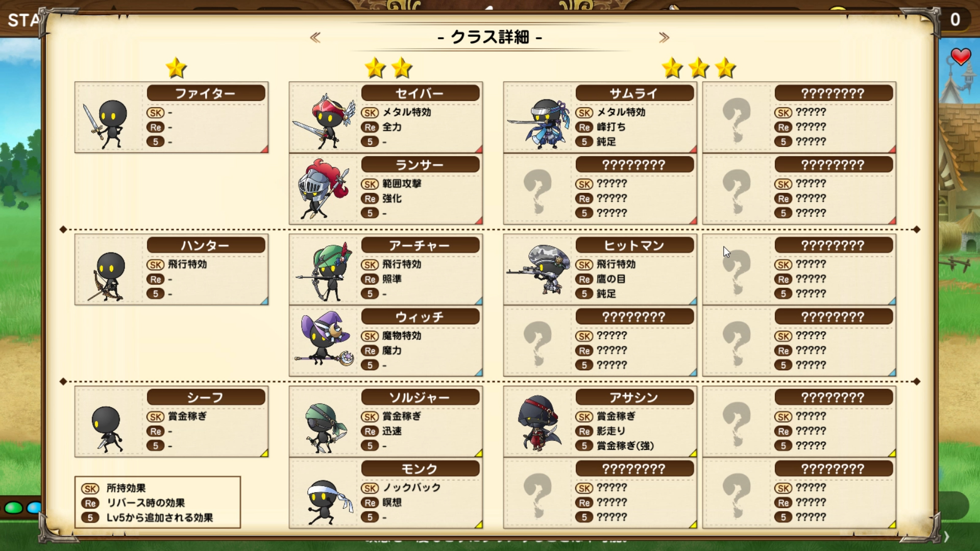Open the Thief (シーフ) class name header
The height and width of the screenshot is (551, 980).
tap(206, 397)
